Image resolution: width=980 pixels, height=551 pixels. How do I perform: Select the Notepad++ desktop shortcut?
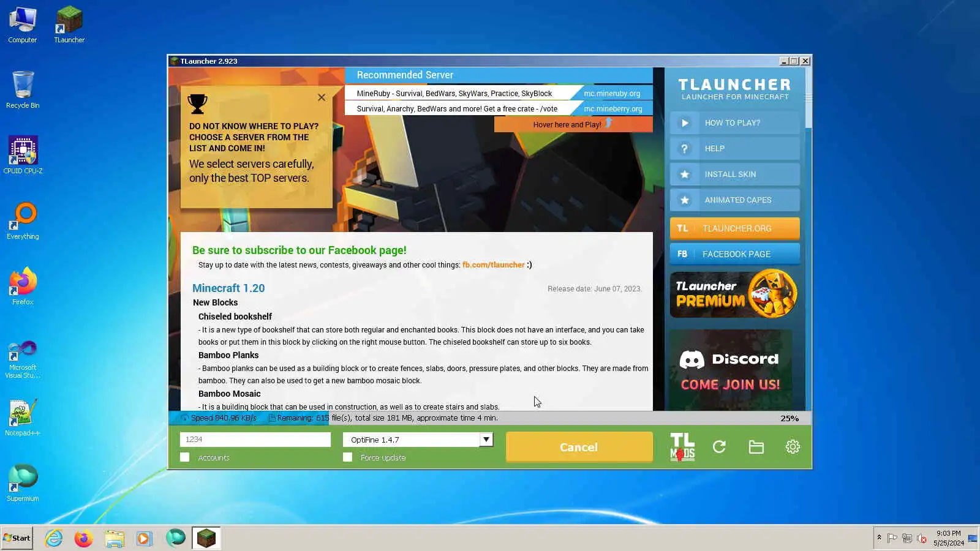click(x=23, y=418)
